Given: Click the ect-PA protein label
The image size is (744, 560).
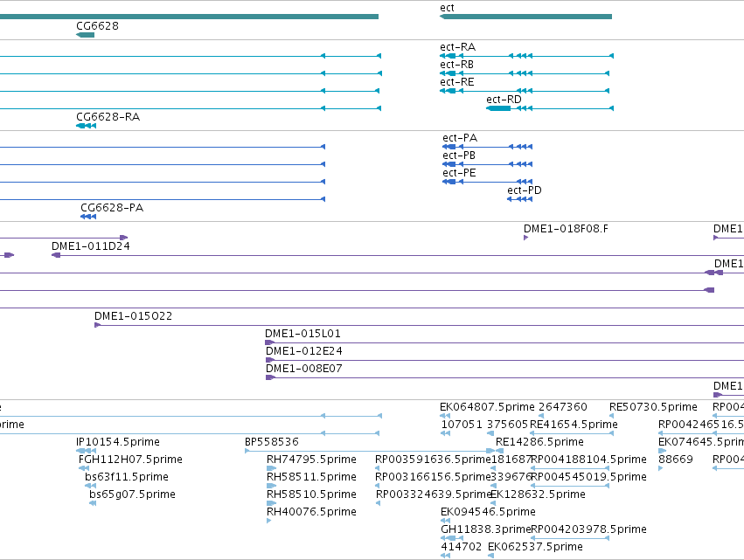Looking at the screenshot, I should tap(460, 138).
